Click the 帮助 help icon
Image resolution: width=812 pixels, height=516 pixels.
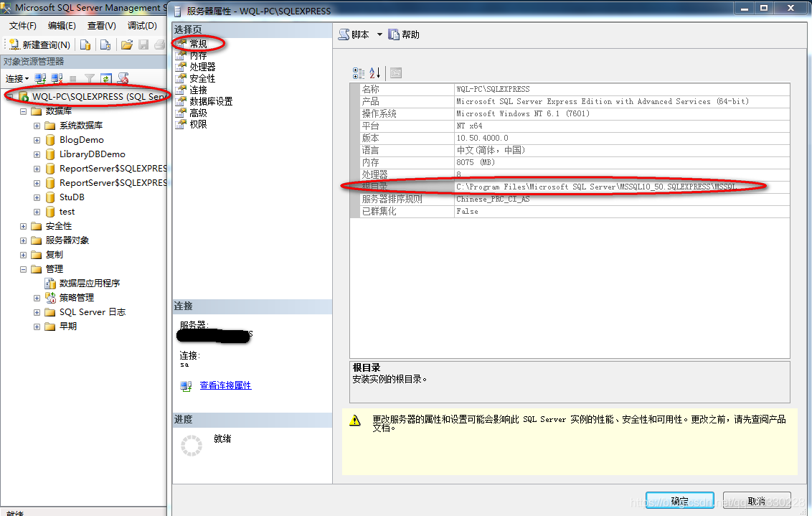point(394,34)
